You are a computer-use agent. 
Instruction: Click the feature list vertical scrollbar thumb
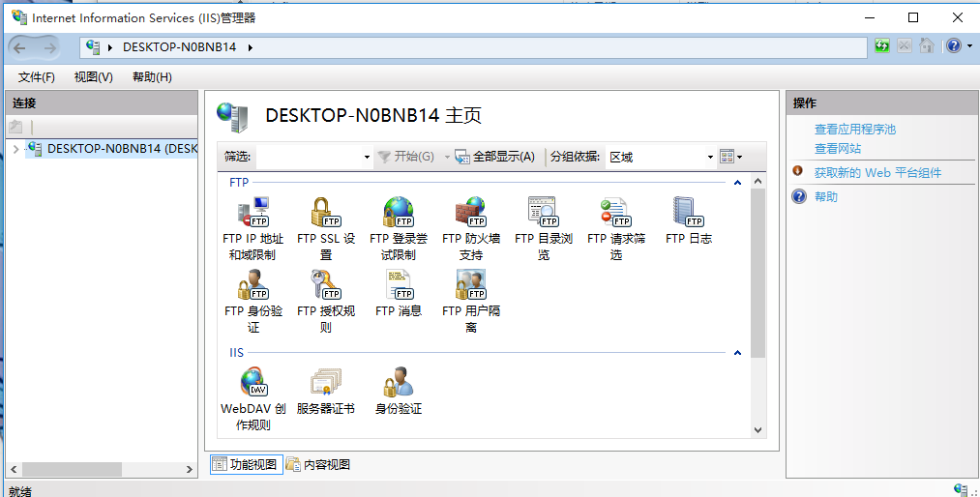click(x=757, y=273)
